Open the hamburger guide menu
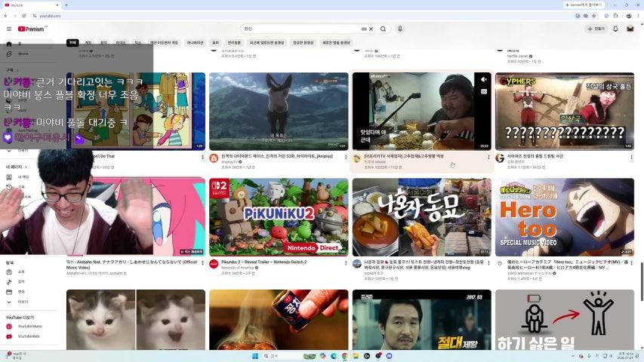The width and height of the screenshot is (644, 362). 9,29
